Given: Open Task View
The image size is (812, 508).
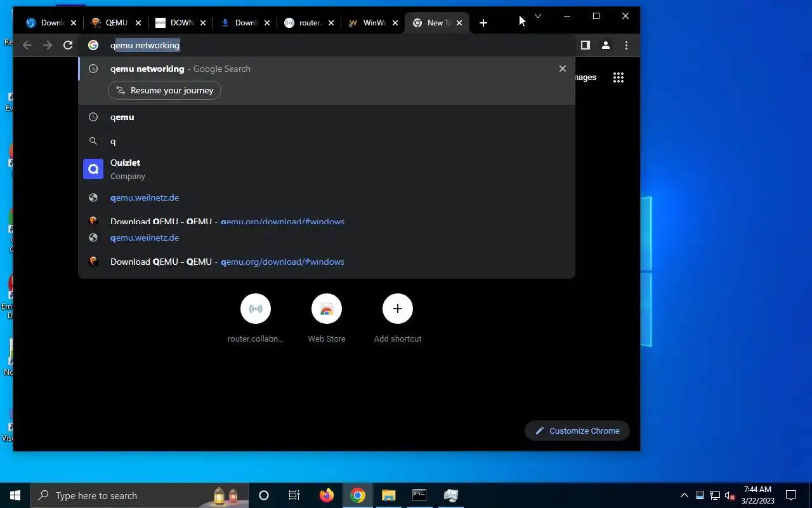Looking at the screenshot, I should click(294, 495).
